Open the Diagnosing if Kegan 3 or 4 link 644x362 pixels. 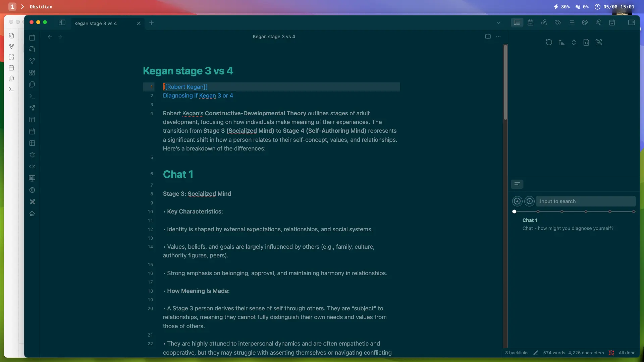[198, 96]
